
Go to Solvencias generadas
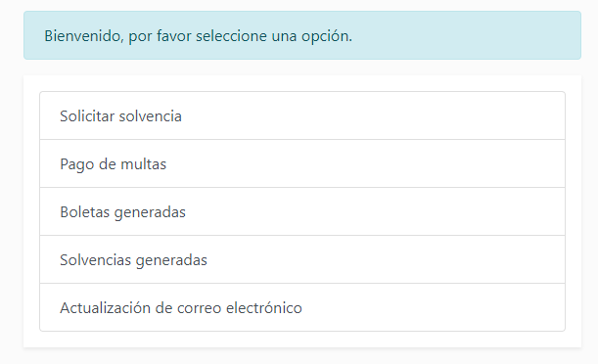302,259
